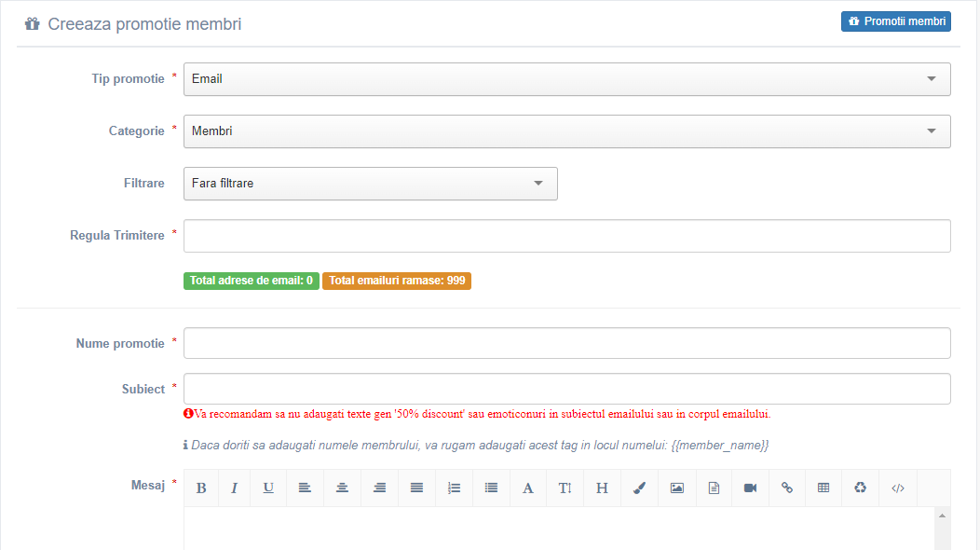Switch editor to HTML code view
This screenshot has width=980, height=550.
coord(898,488)
